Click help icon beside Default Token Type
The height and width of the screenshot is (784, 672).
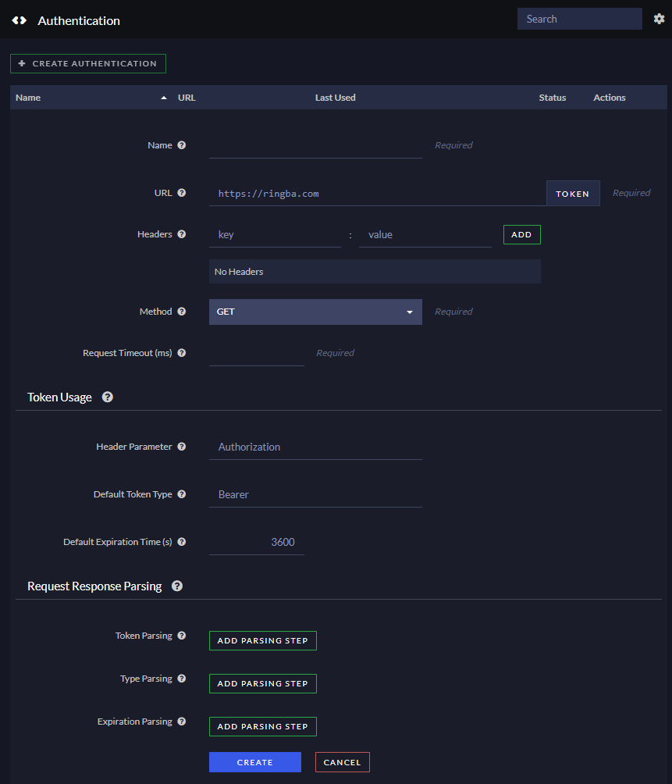[182, 494]
